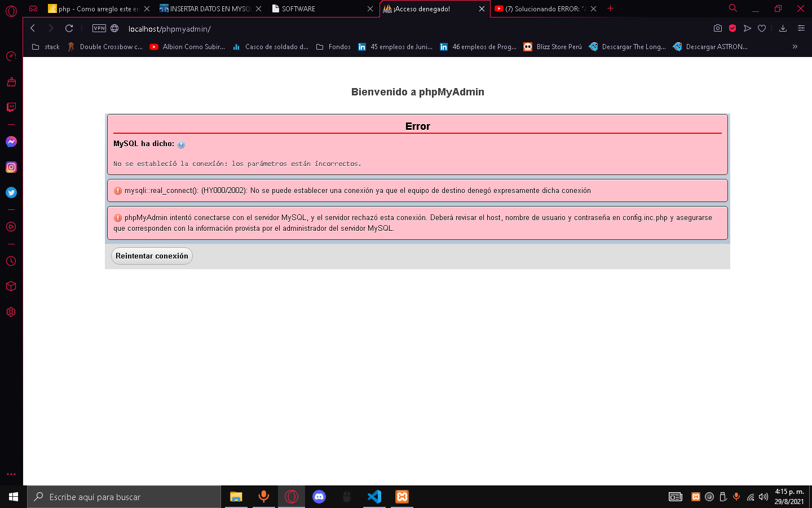Open Instagram in the sidebar
Image resolution: width=812 pixels, height=508 pixels.
click(x=11, y=167)
